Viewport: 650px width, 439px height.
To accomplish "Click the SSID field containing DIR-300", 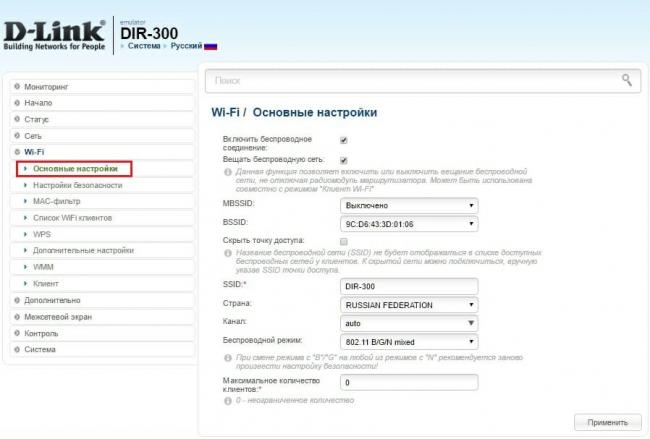I will click(409, 286).
